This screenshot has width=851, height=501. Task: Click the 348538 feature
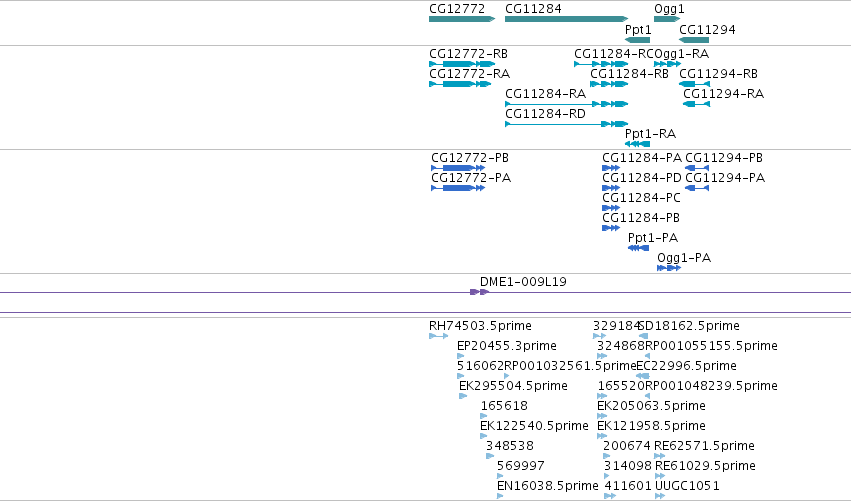point(490,457)
